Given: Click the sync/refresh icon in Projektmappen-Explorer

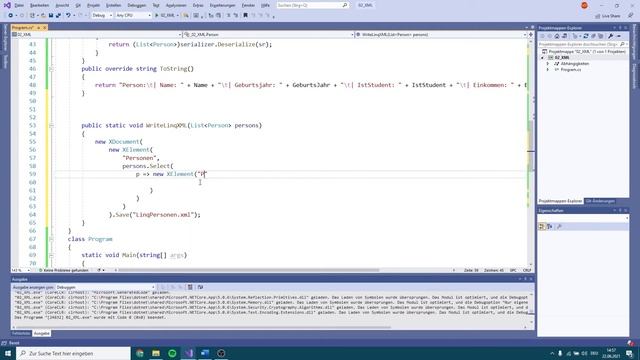Looking at the screenshot, I should [586, 36].
